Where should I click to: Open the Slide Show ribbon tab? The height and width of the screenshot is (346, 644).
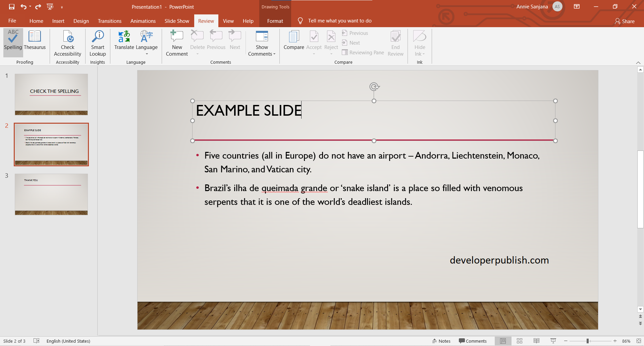(177, 21)
